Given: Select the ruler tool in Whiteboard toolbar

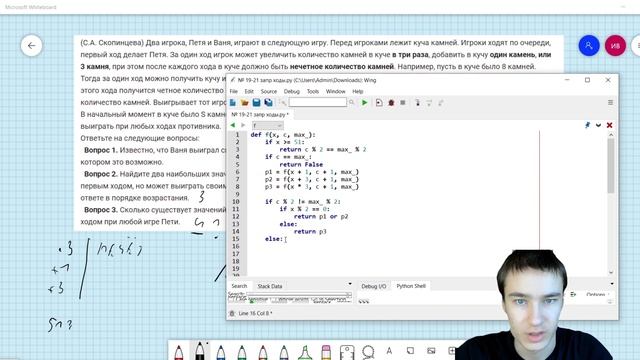Looking at the screenshot, I should tap(347, 352).
